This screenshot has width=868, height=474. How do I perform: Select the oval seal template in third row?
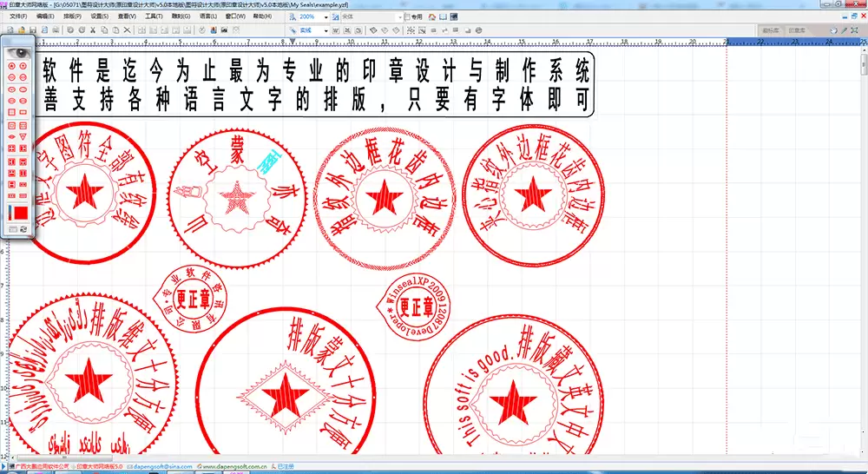11,89
